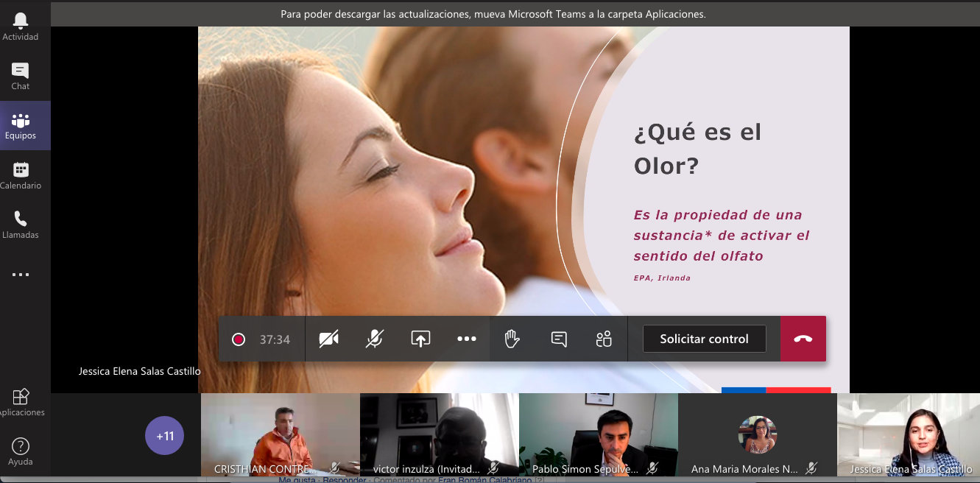Open the Chat section in sidebar
This screenshot has width=980, height=483.
click(x=21, y=76)
